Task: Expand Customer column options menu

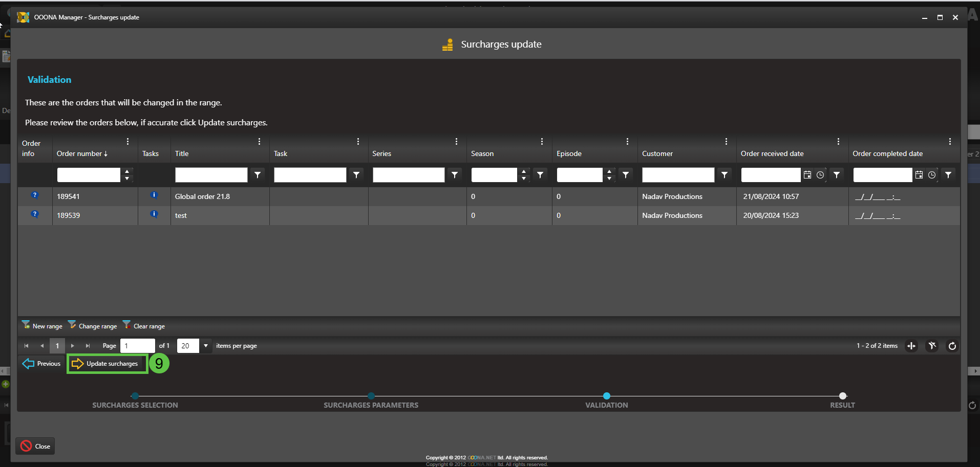Action: 726,142
